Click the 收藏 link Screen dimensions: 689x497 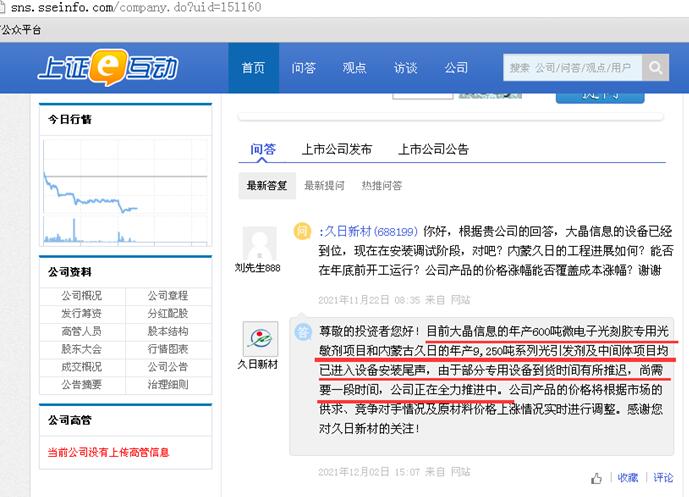click(627, 478)
